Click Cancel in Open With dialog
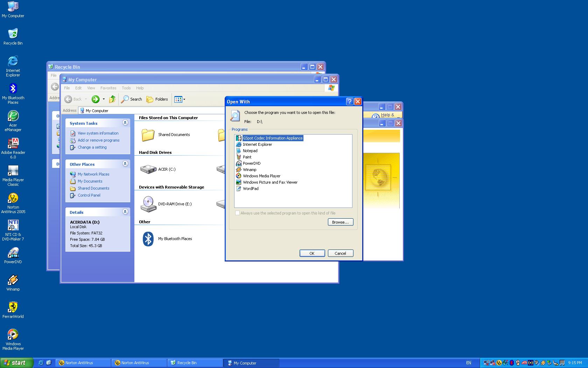 [341, 253]
